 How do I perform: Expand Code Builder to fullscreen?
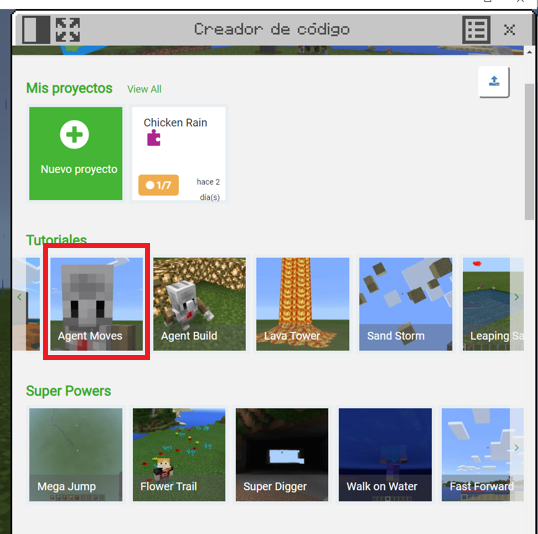[x=68, y=30]
